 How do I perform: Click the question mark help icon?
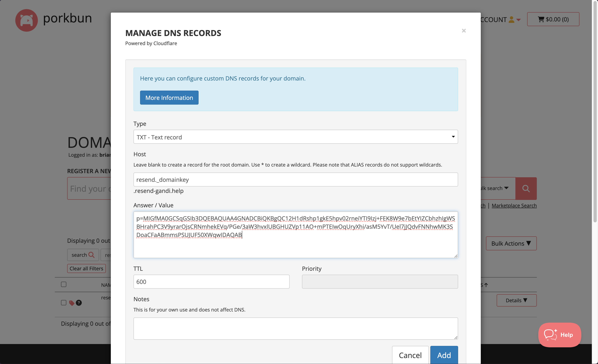[x=79, y=303]
